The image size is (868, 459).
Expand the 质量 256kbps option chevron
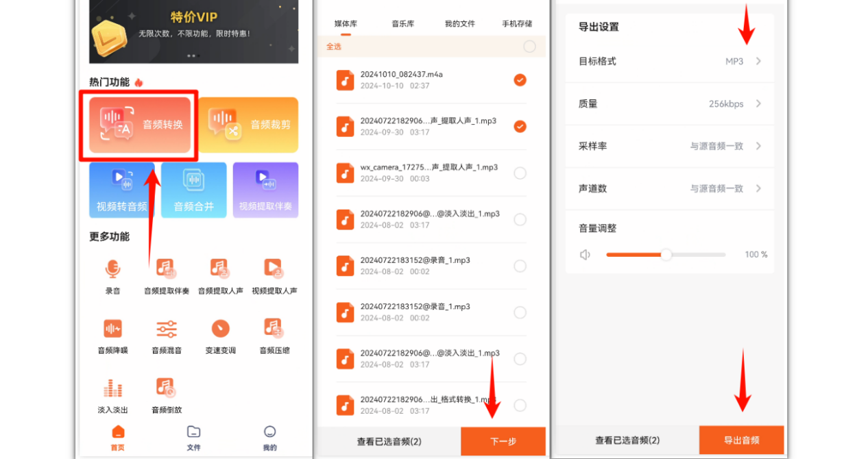coord(758,103)
